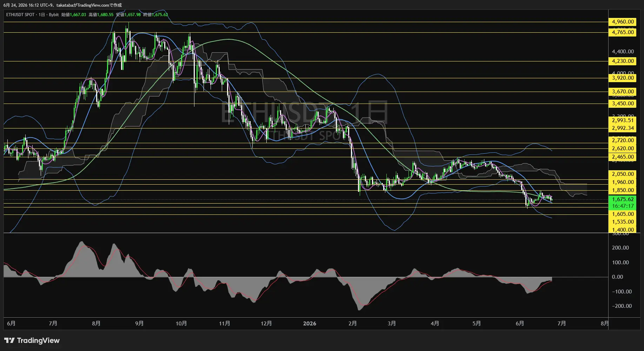Click the 3月 time axis label
Image resolution: width=644 pixels, height=351 pixels.
click(x=392, y=323)
